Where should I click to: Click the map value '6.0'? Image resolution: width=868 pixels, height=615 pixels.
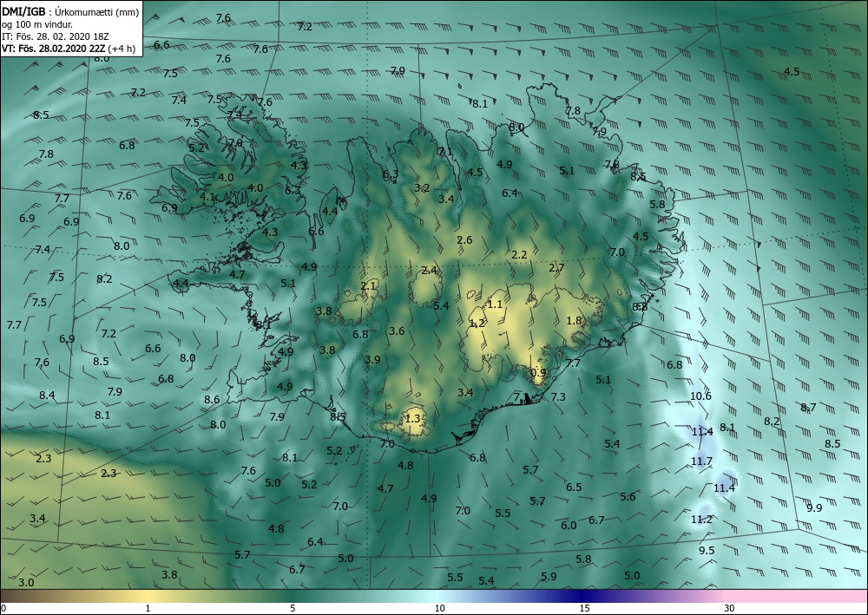click(x=569, y=526)
